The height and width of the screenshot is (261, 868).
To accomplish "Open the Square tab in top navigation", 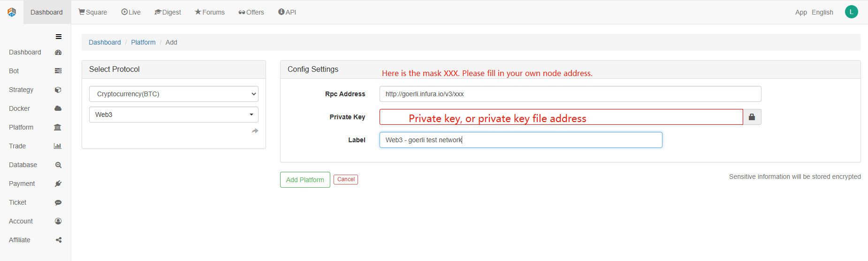I will pos(93,12).
